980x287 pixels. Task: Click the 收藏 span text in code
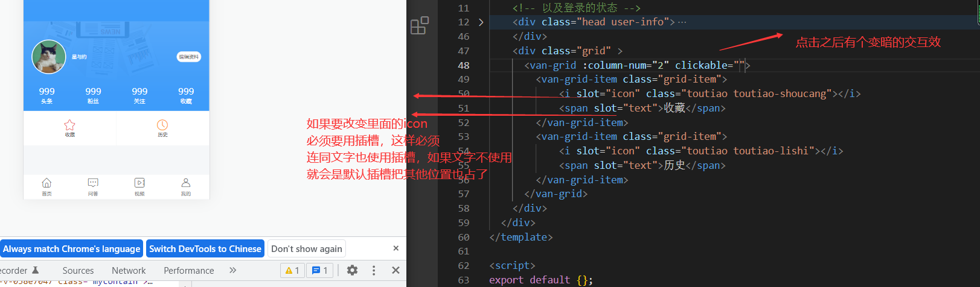tap(674, 108)
